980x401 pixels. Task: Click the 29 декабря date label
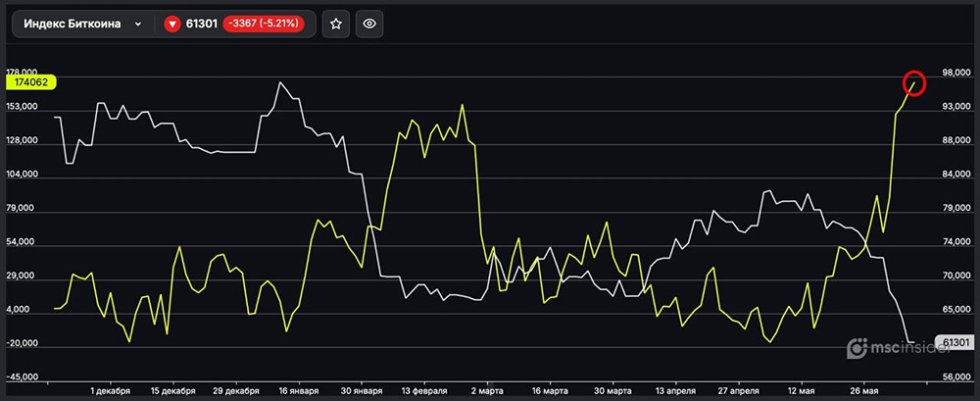pyautogui.click(x=235, y=391)
